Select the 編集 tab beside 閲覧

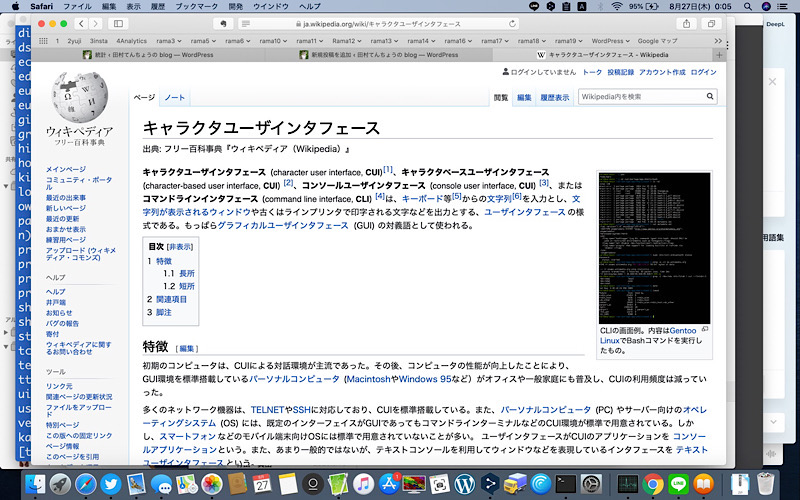[x=524, y=97]
